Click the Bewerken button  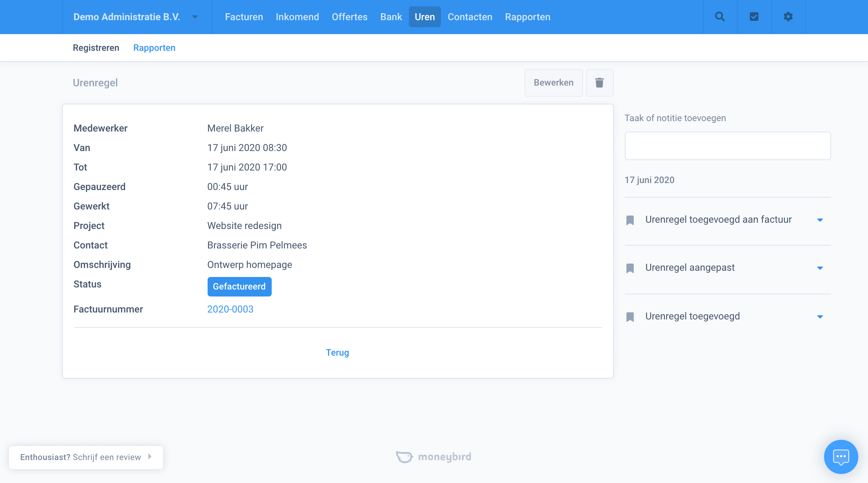click(x=553, y=83)
